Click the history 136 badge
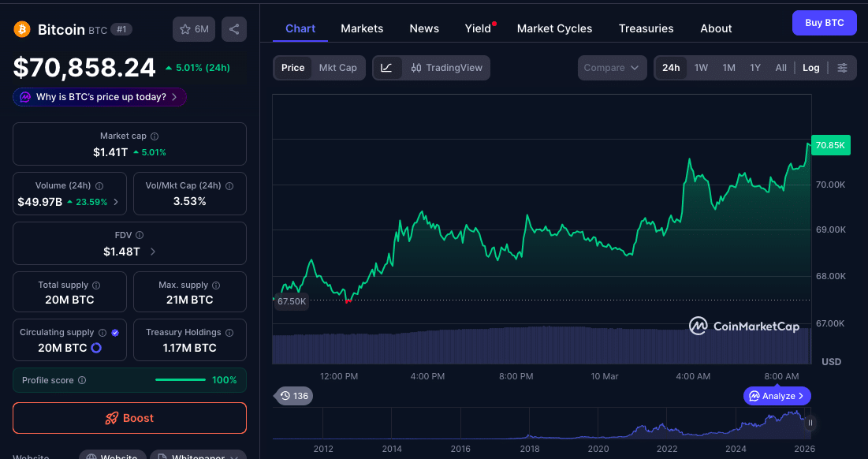This screenshot has height=459, width=868. pos(294,396)
